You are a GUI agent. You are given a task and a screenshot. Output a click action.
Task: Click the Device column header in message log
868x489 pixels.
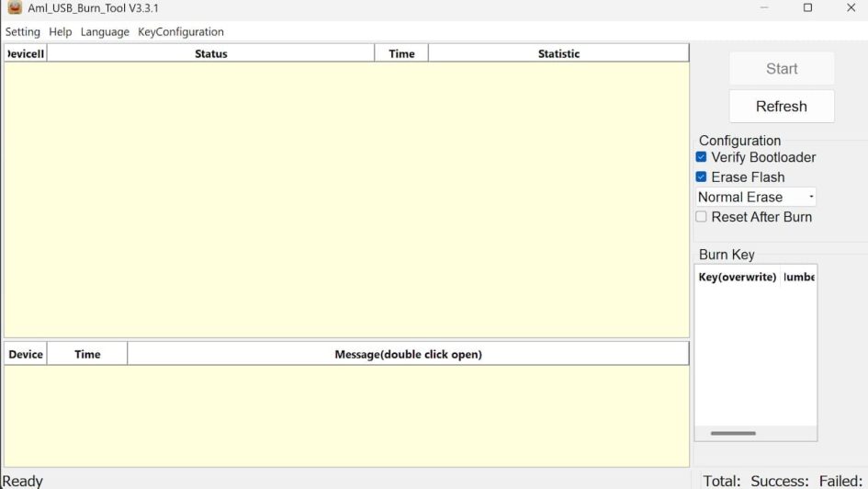click(26, 355)
